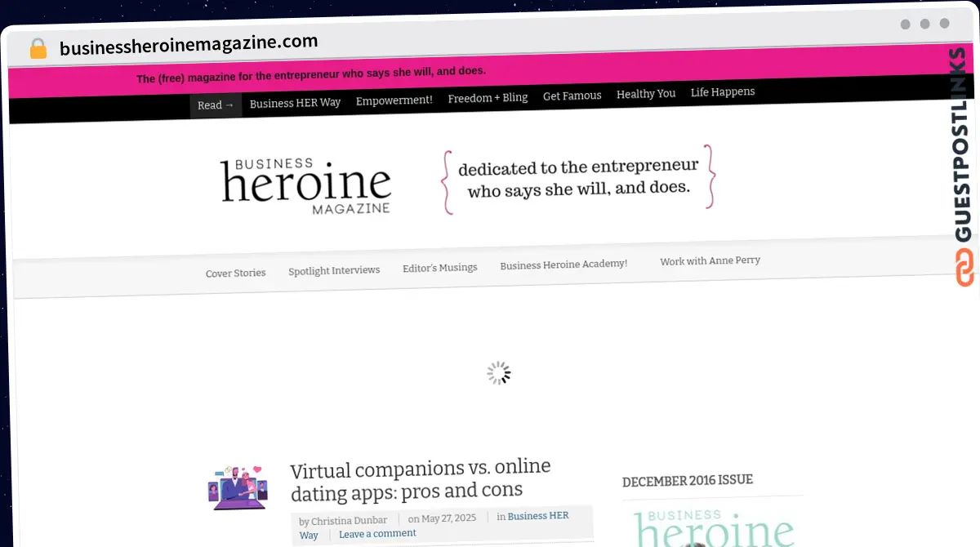Click the businessheroinemagazine.com address text
Image resolution: width=980 pixels, height=547 pixels.
(x=189, y=44)
